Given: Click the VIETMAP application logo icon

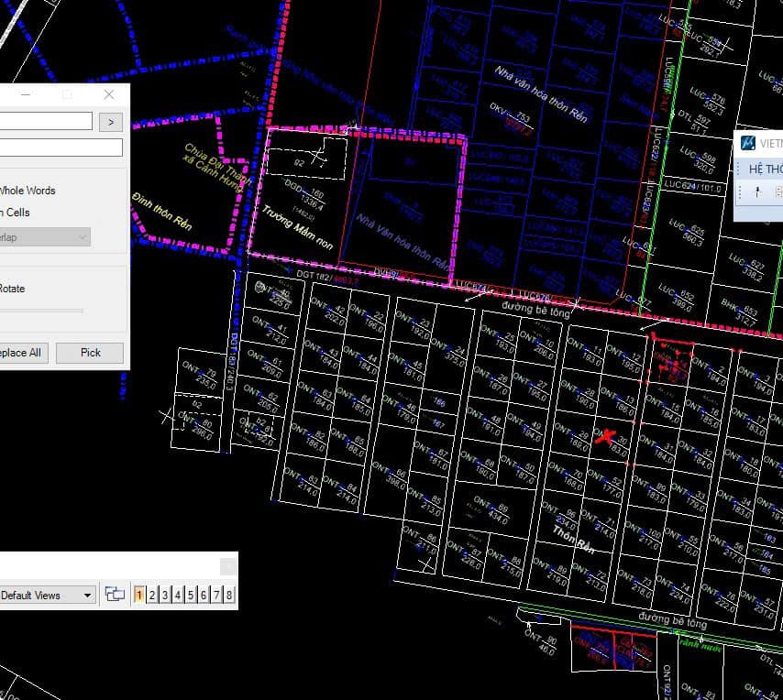Looking at the screenshot, I should 747,144.
